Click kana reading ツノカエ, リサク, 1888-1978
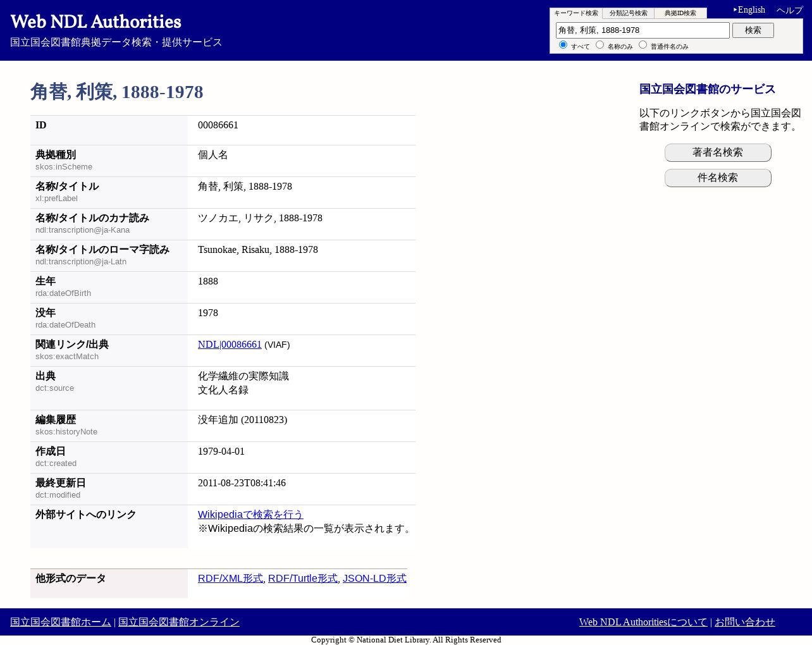 point(260,218)
